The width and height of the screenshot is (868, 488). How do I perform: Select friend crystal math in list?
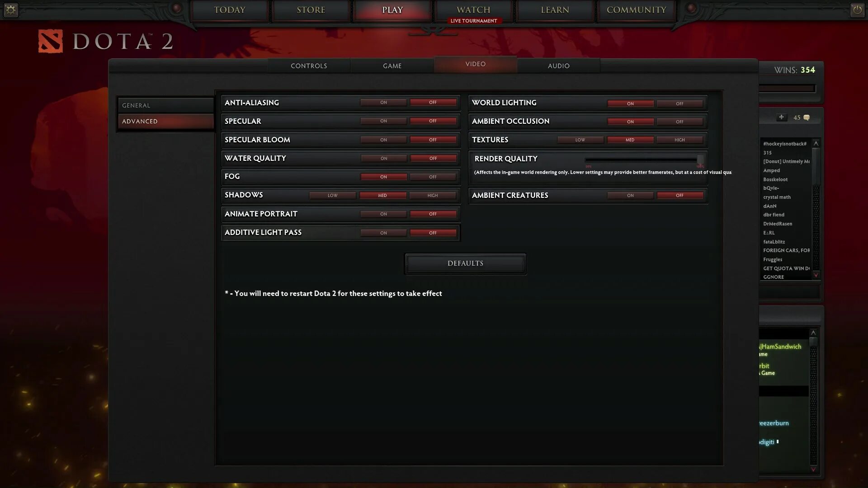777,197
